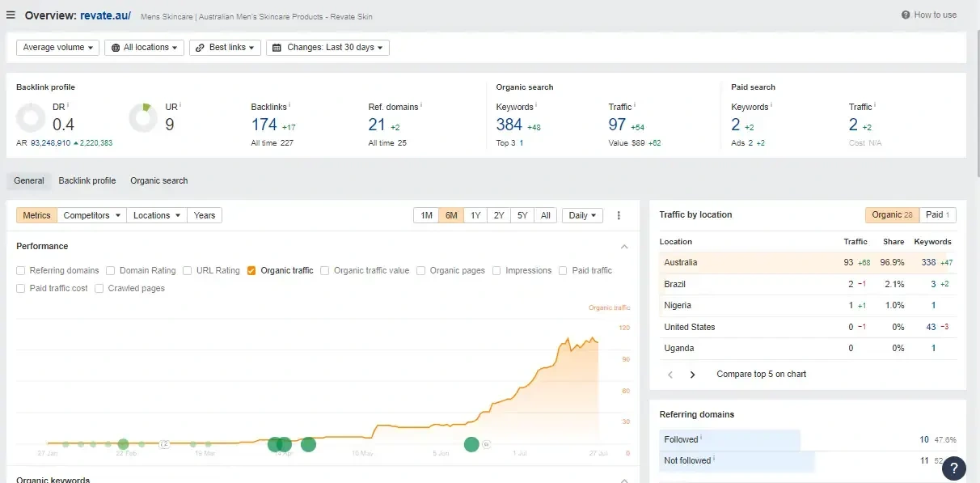
Task: Open the Locations chart dropdown
Action: (x=157, y=215)
